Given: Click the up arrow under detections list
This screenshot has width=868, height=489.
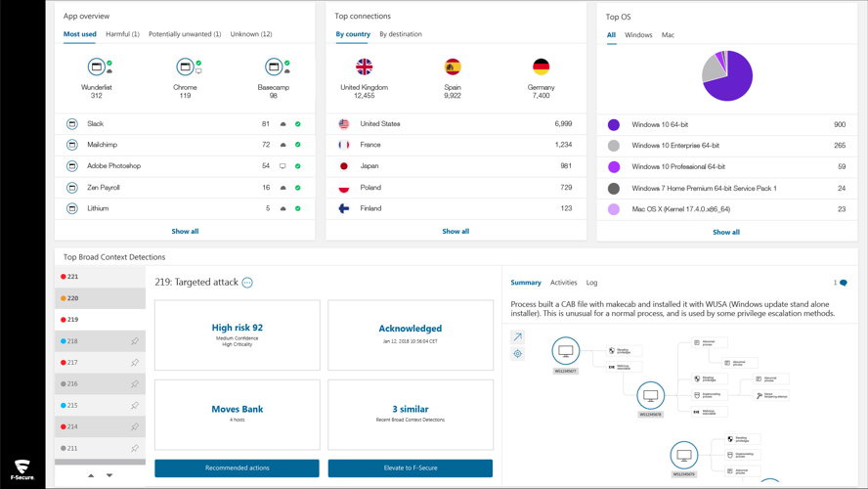Looking at the screenshot, I should 91,475.
